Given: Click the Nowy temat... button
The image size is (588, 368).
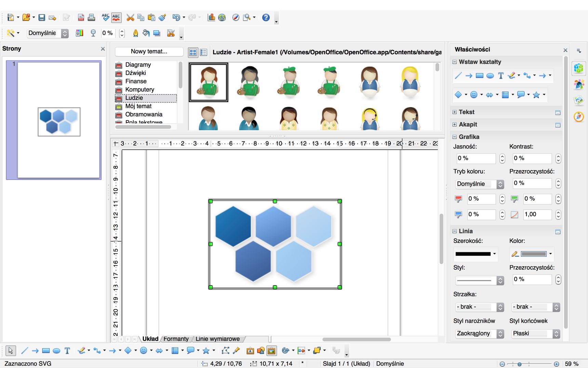Looking at the screenshot, I should (x=149, y=52).
